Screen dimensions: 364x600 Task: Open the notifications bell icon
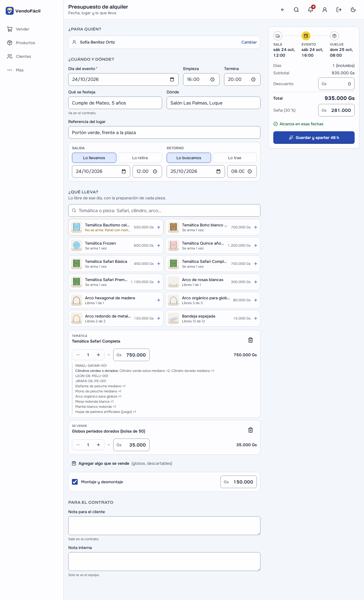coord(311,10)
